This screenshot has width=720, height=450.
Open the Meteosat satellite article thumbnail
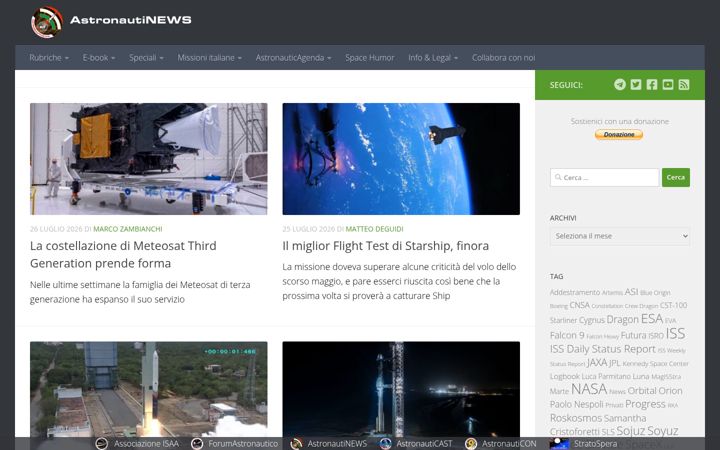coord(148,159)
